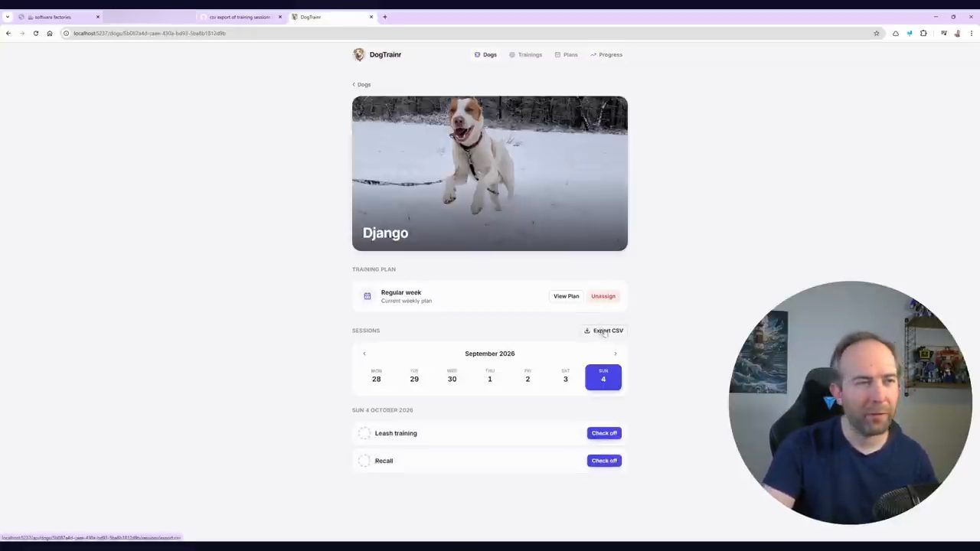Click the DogTrainr logo icon

pos(358,54)
